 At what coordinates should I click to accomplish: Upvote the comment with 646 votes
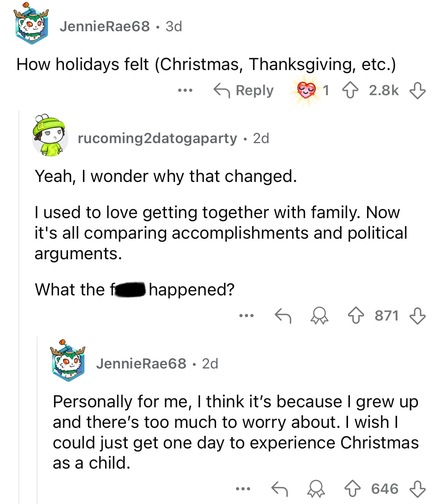(352, 489)
